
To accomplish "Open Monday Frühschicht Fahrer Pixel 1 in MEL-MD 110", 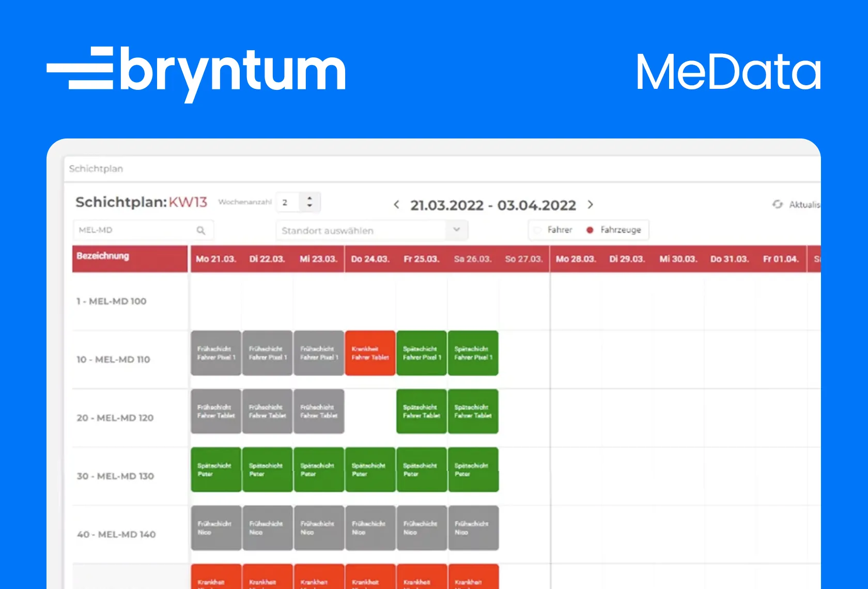I will pos(216,353).
